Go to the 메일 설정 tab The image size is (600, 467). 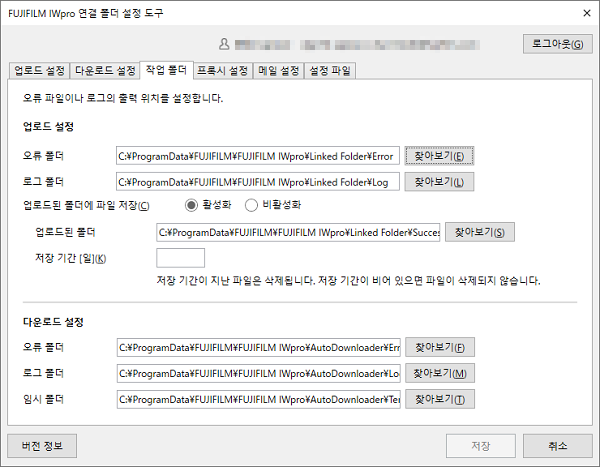tap(279, 70)
